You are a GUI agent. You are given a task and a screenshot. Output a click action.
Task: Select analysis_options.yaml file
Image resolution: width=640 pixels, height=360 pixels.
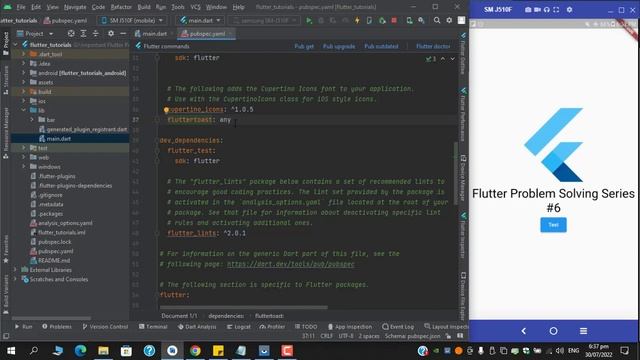(65, 223)
